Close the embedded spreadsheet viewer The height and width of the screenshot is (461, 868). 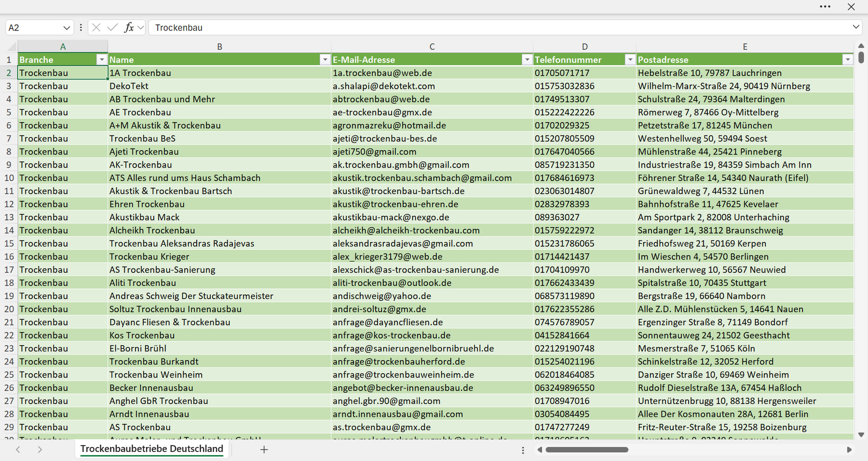pyautogui.click(x=851, y=7)
